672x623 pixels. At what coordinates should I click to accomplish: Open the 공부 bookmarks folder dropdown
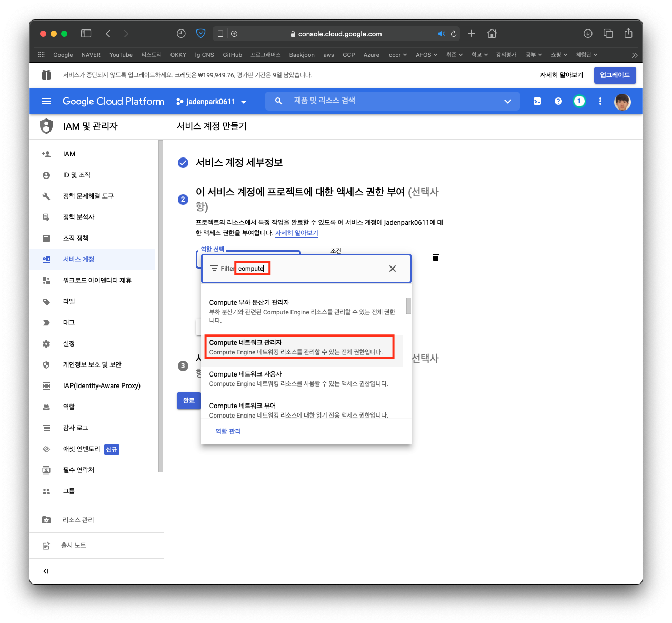[x=534, y=55]
